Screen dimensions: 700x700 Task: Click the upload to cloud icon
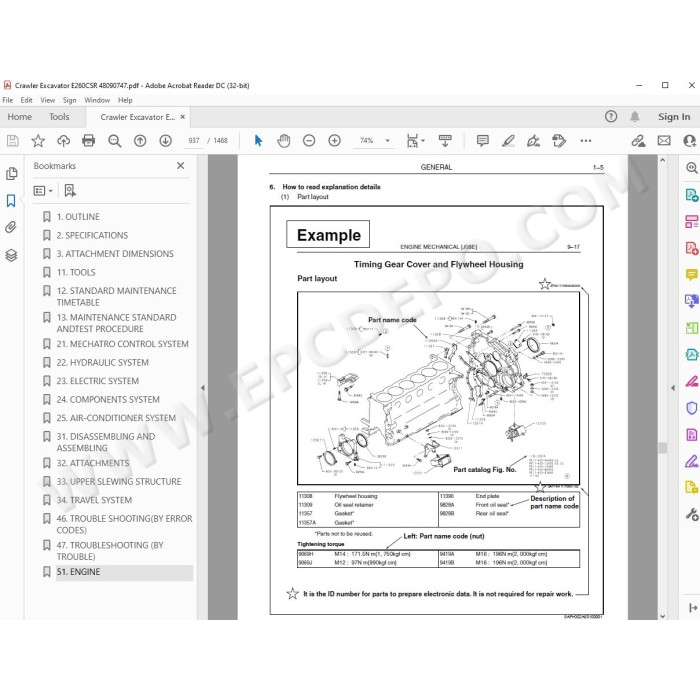63,141
